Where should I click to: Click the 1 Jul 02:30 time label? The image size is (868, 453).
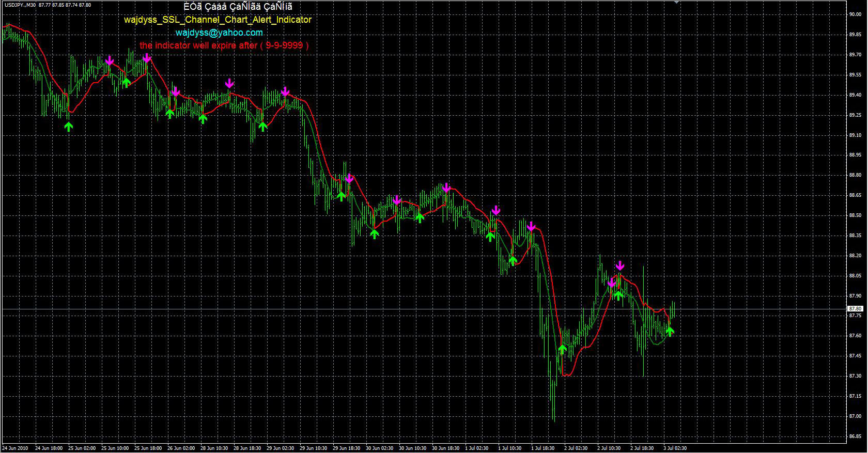[x=476, y=448]
